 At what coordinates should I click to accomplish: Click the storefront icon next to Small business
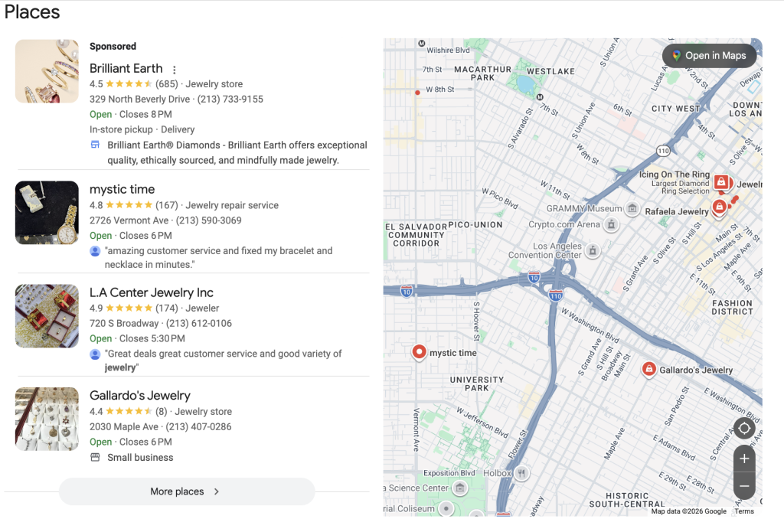click(x=96, y=457)
